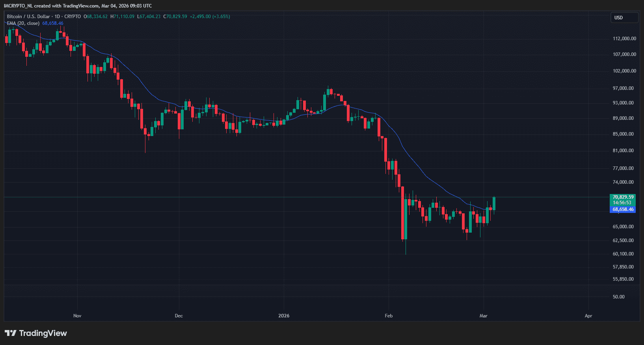Click the Nov label on time axis
The height and width of the screenshot is (345, 644).
click(x=77, y=316)
